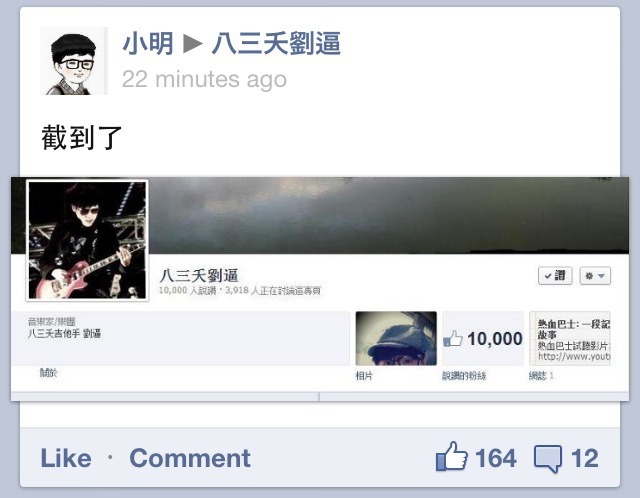
Task: Toggle the checked 讚 liked button
Action: pyautogui.click(x=555, y=276)
